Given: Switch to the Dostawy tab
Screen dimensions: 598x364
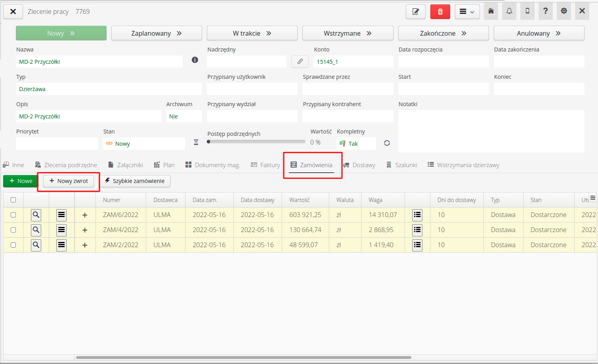Looking at the screenshot, I should pyautogui.click(x=363, y=165).
